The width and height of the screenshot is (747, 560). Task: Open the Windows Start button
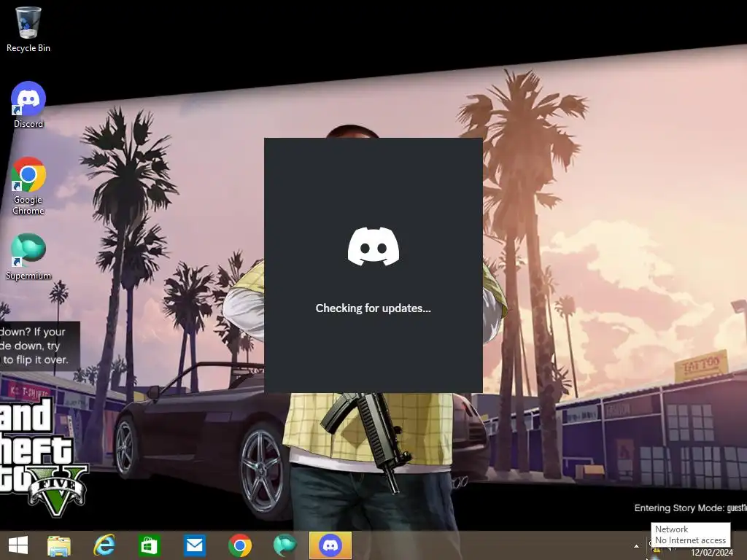(18, 545)
